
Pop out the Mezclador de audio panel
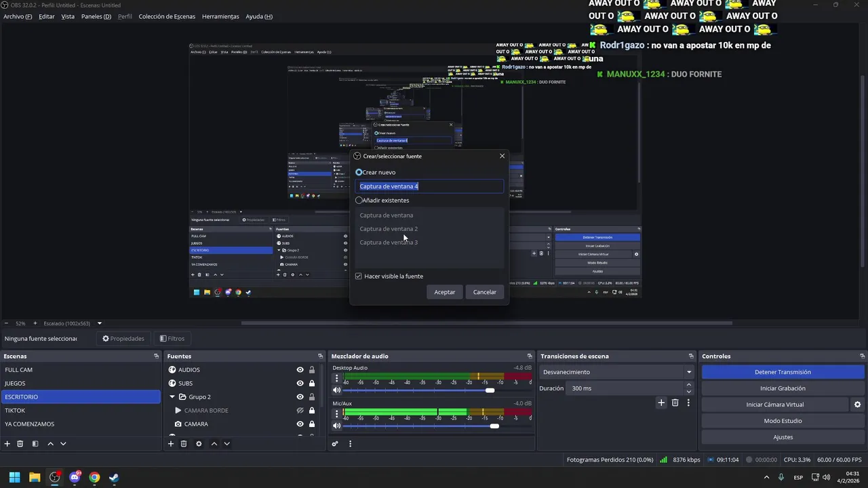point(530,356)
